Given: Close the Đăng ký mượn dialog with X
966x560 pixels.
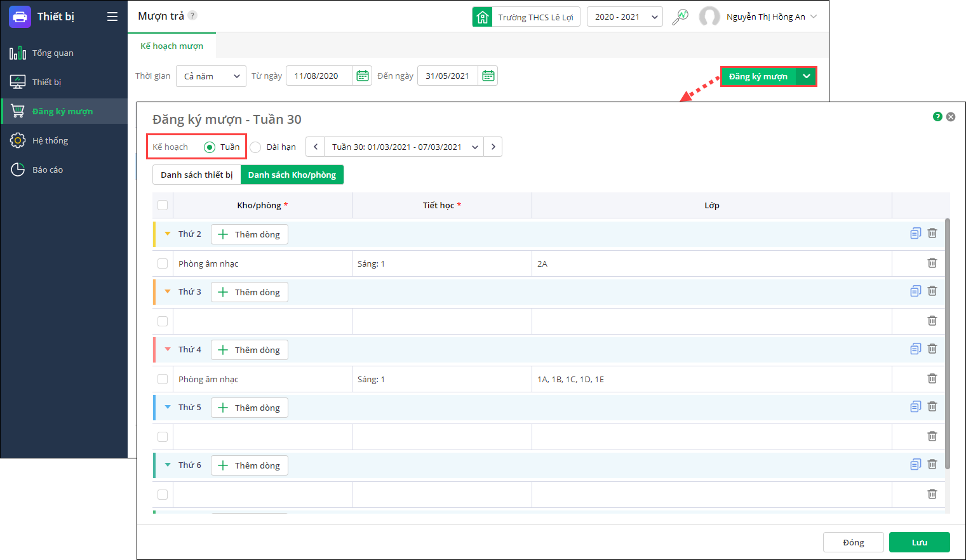Looking at the screenshot, I should tap(951, 117).
